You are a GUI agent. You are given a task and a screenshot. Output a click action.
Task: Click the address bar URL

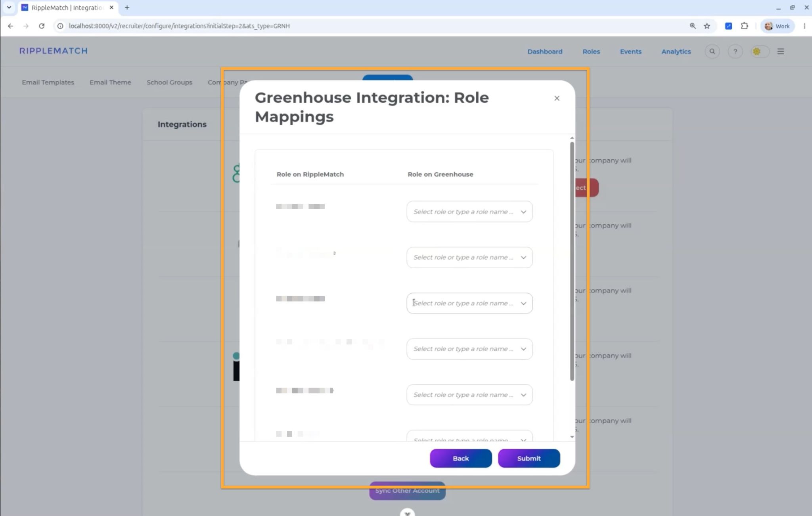(179, 26)
